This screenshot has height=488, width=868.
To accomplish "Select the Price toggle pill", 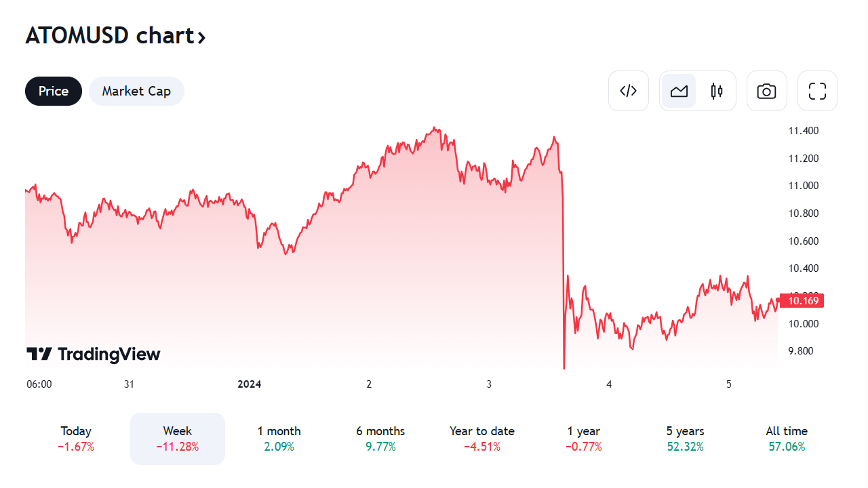I will [54, 91].
